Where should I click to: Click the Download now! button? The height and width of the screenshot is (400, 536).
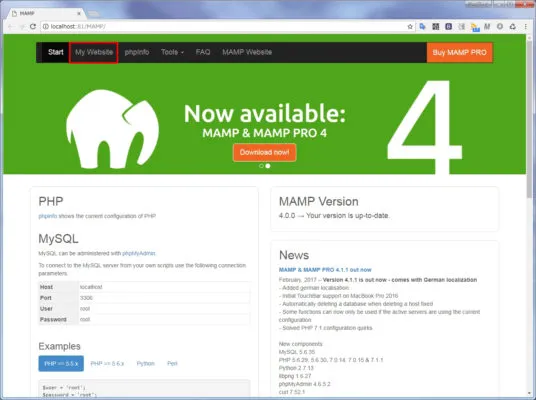[x=265, y=152]
